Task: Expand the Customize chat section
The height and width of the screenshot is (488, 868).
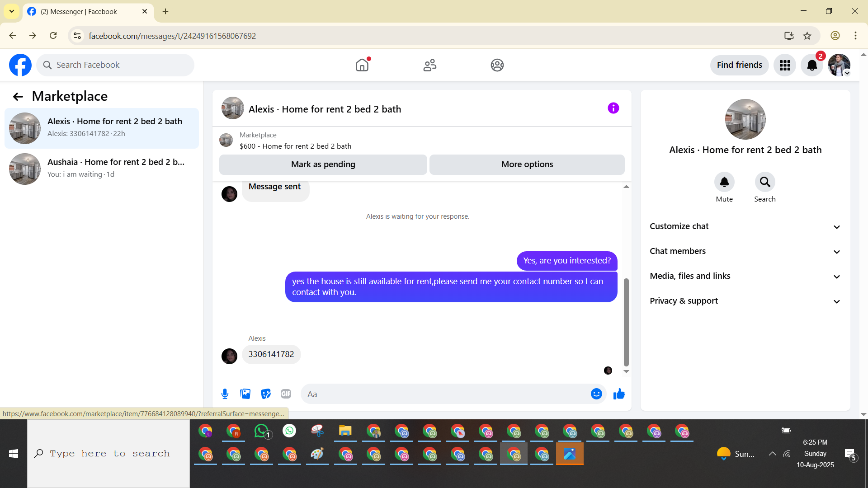Action: click(745, 226)
